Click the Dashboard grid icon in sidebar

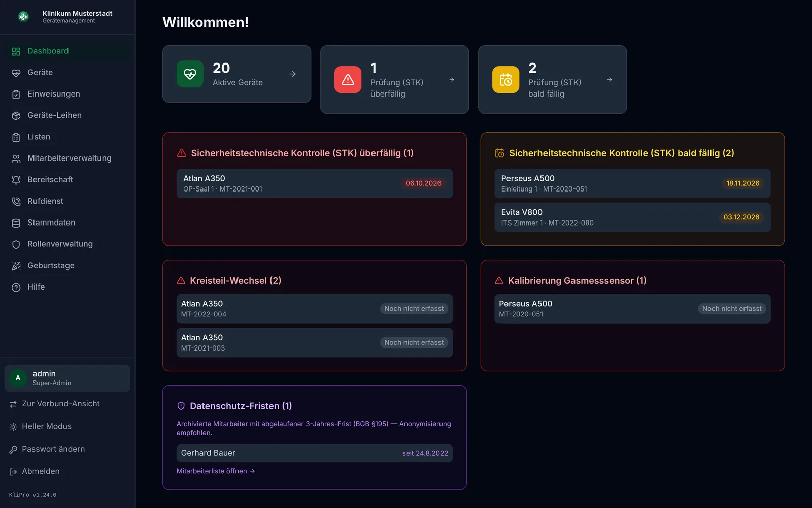(x=16, y=51)
